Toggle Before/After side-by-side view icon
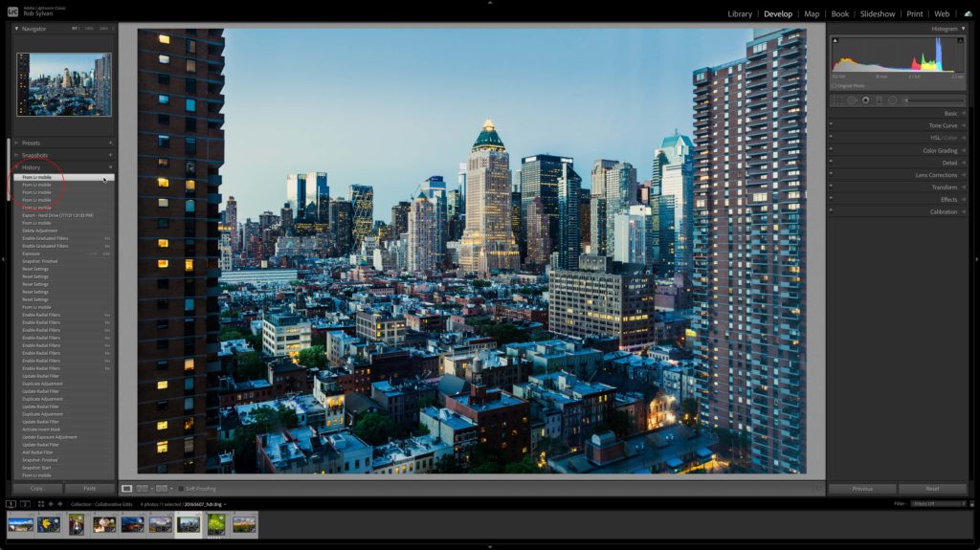Viewport: 980px width, 550px height. pyautogui.click(x=144, y=489)
